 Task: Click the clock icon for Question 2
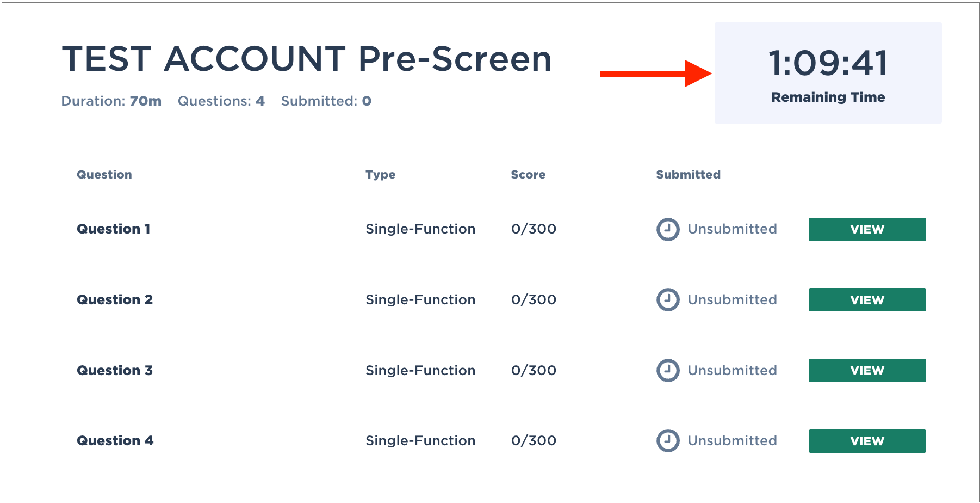click(668, 300)
